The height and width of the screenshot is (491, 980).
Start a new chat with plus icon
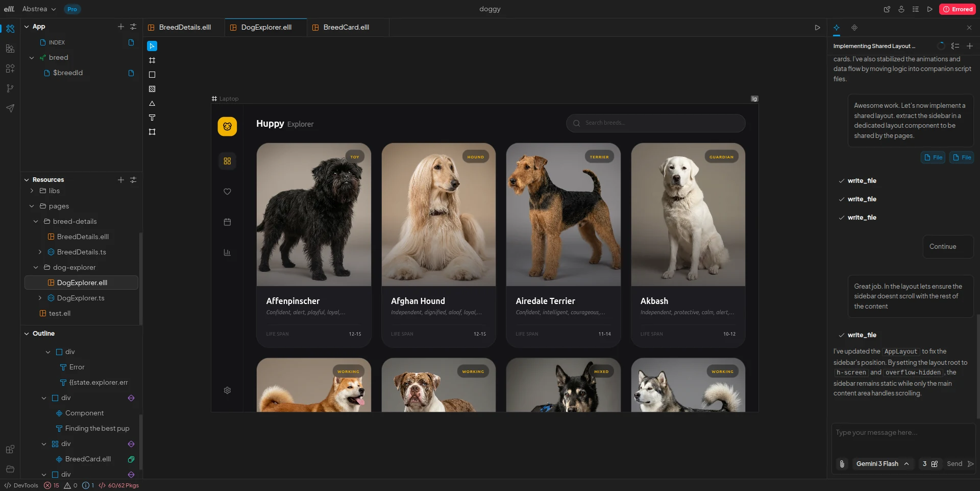pos(970,46)
